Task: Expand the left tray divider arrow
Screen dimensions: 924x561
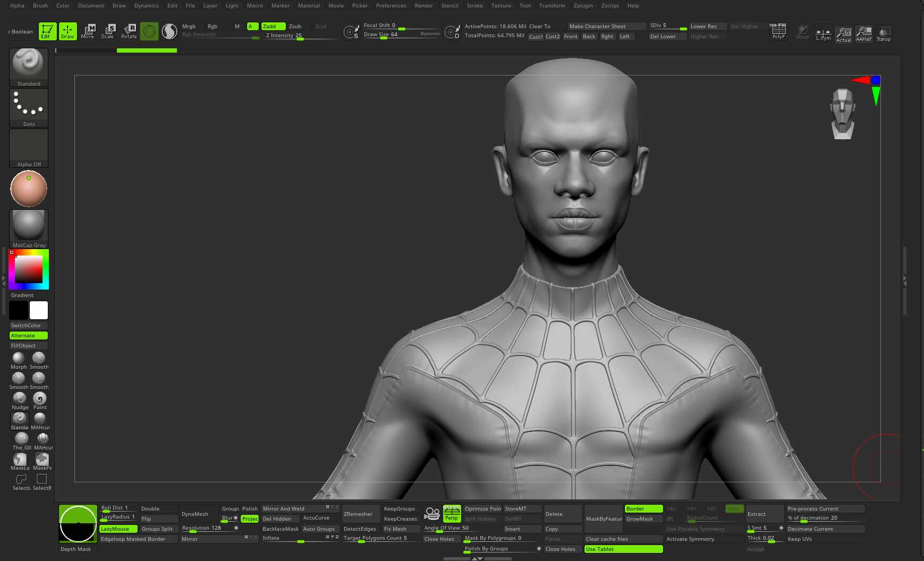Action: [x=4, y=280]
